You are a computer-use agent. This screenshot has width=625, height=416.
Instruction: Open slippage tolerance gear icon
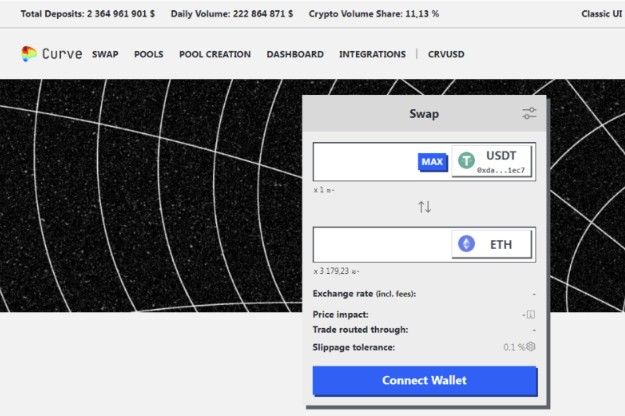point(531,347)
